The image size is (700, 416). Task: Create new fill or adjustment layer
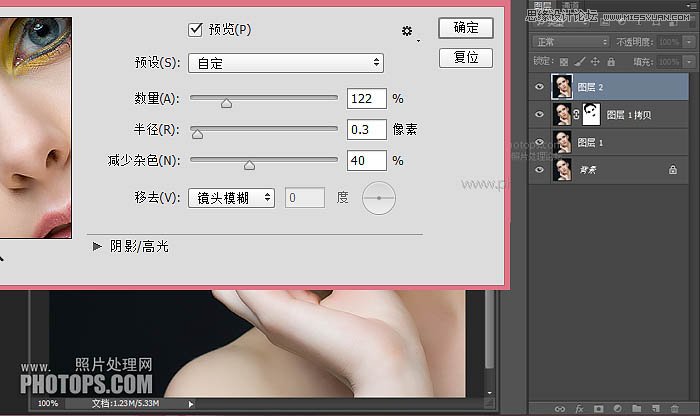(x=617, y=409)
